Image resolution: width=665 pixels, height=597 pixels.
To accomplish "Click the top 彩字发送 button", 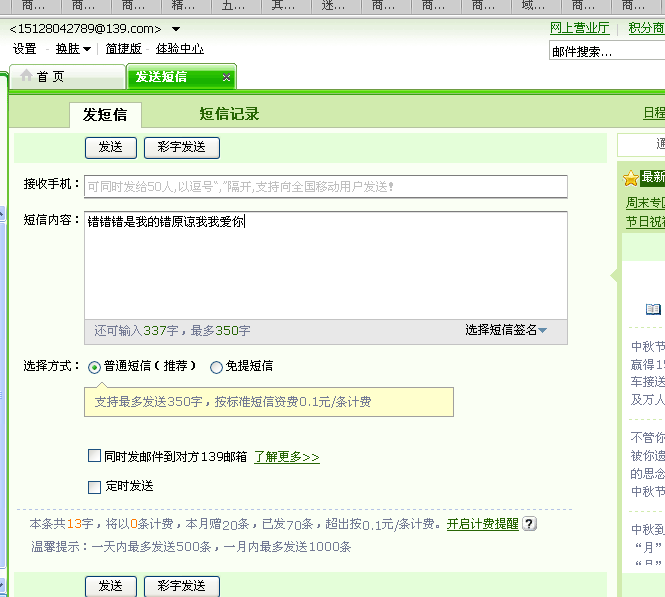I will [x=182, y=148].
